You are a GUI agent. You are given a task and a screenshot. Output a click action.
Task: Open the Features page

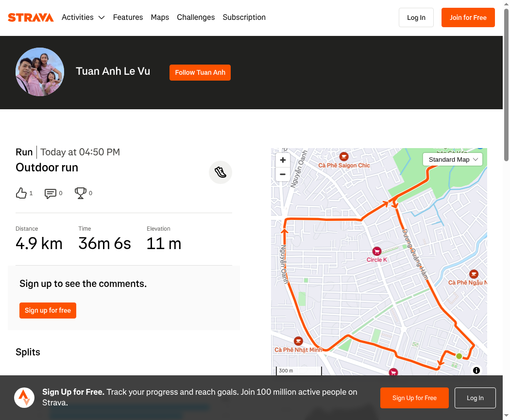coord(128,17)
